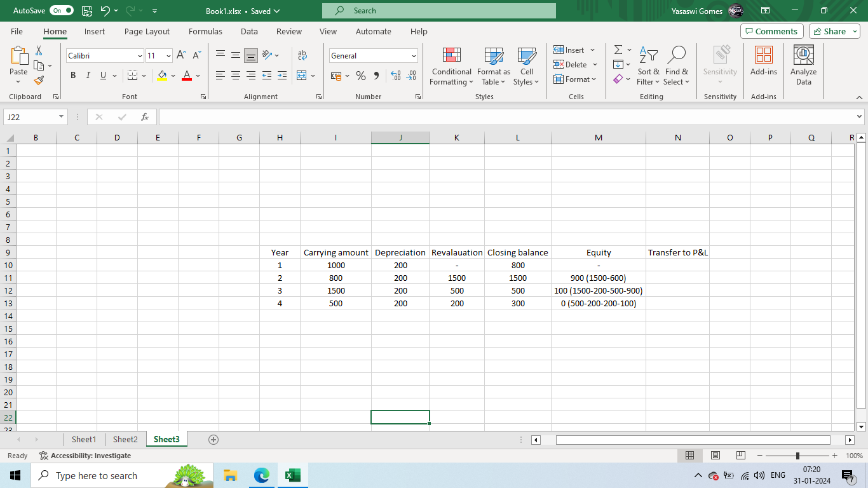This screenshot has height=488, width=868.
Task: Expand the General number format dropdown
Action: click(x=413, y=56)
